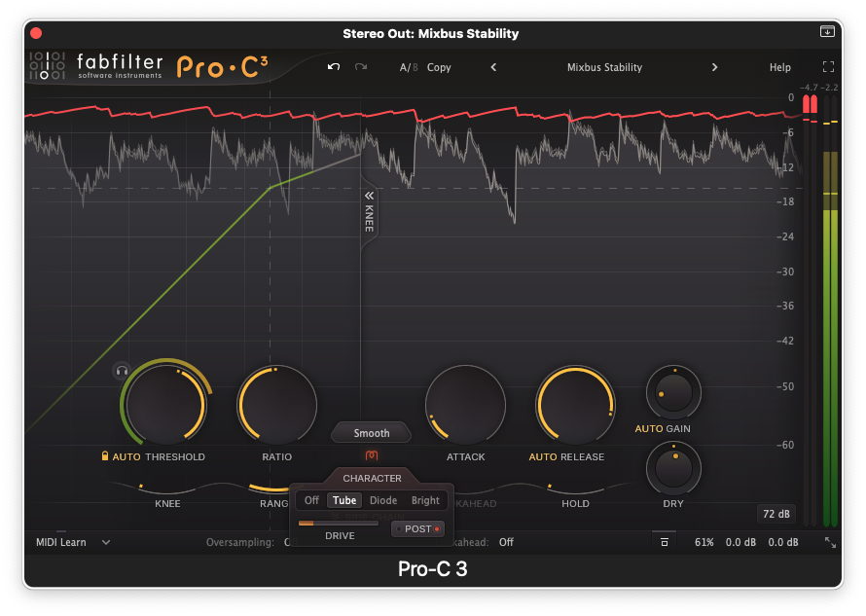The image size is (866, 616).
Task: Collapse the Knee side panel chevron
Action: pos(369,196)
